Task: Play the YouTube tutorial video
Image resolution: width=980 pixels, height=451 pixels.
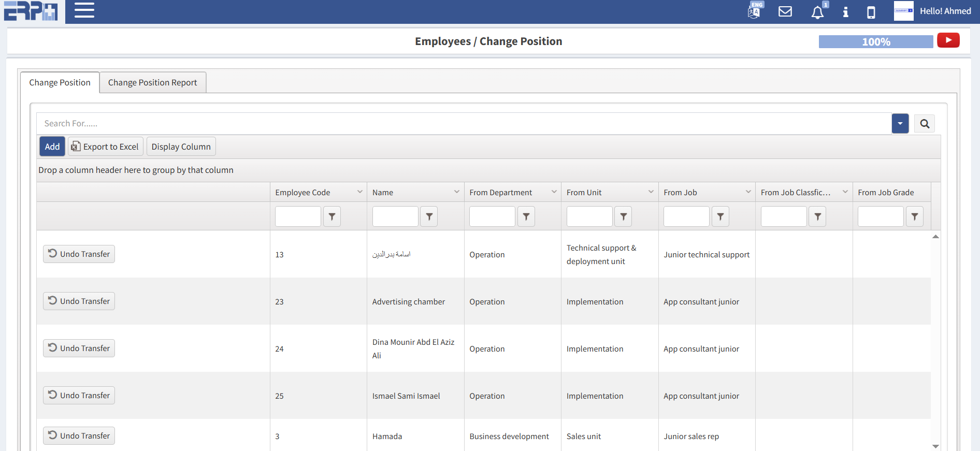Action: coord(948,40)
